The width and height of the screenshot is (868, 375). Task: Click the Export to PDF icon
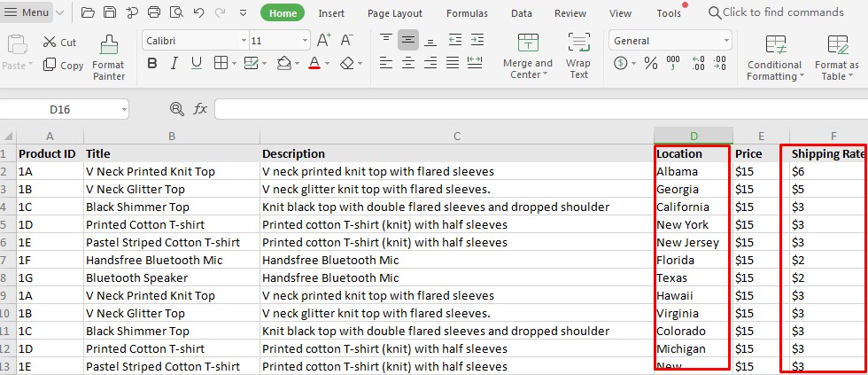click(x=132, y=12)
